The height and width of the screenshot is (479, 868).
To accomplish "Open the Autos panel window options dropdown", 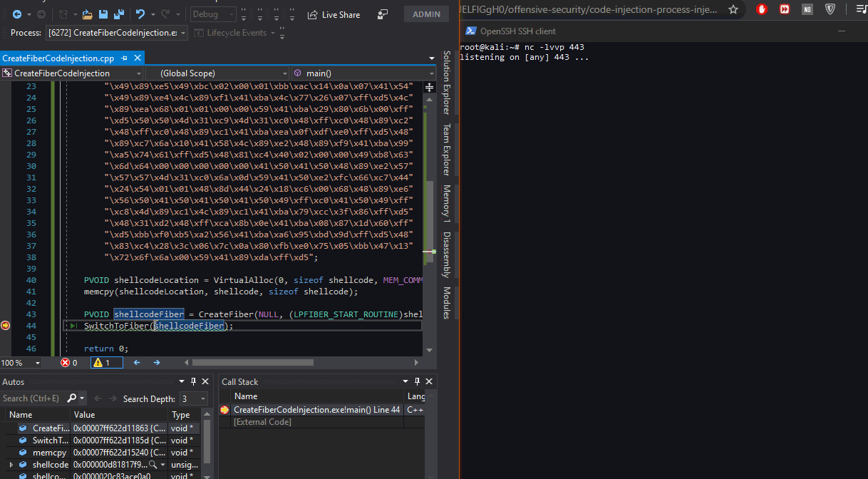I will pos(182,382).
